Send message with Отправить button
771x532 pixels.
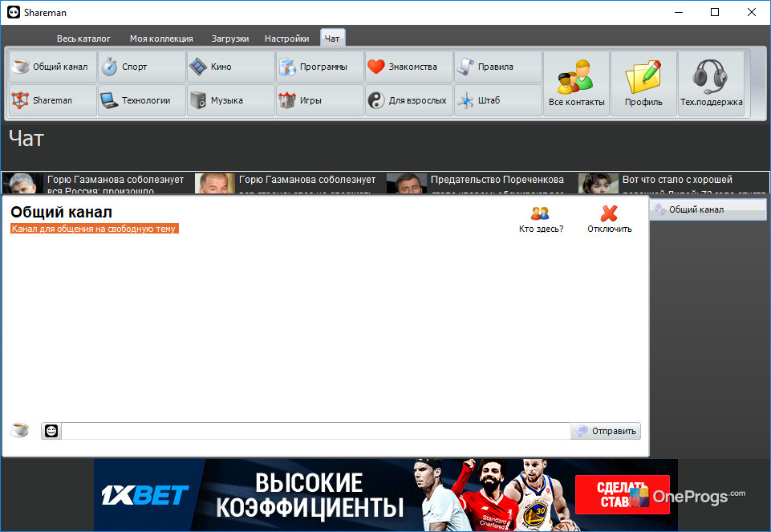606,431
